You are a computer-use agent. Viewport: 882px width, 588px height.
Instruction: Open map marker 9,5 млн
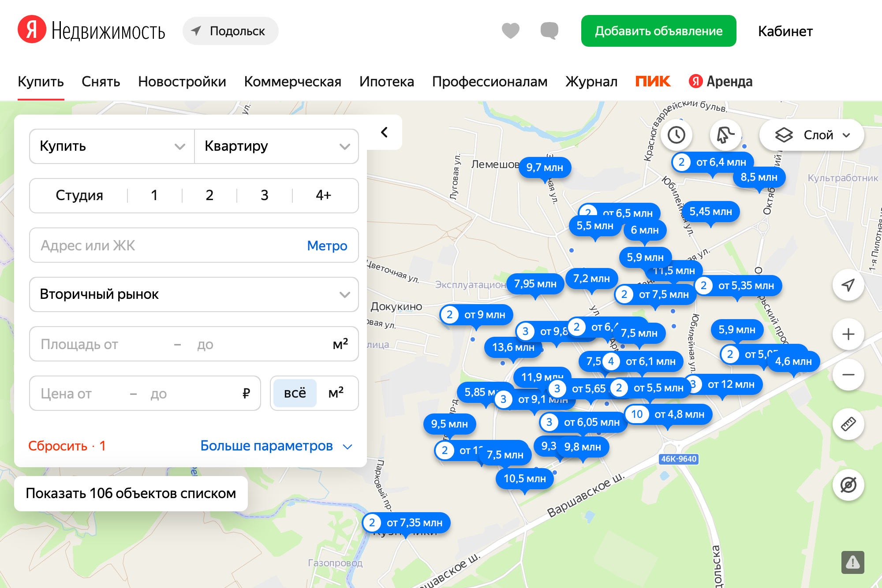tap(449, 424)
